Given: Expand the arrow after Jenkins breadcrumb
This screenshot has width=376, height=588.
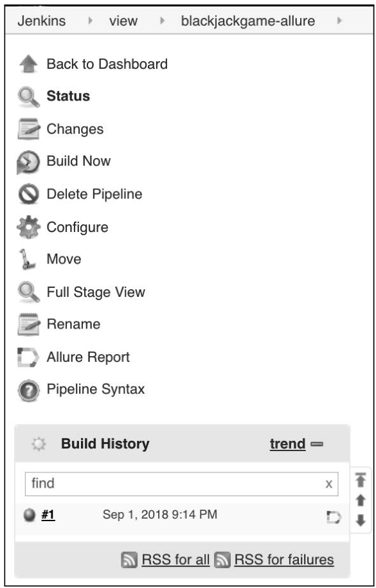Looking at the screenshot, I should pyautogui.click(x=90, y=21).
